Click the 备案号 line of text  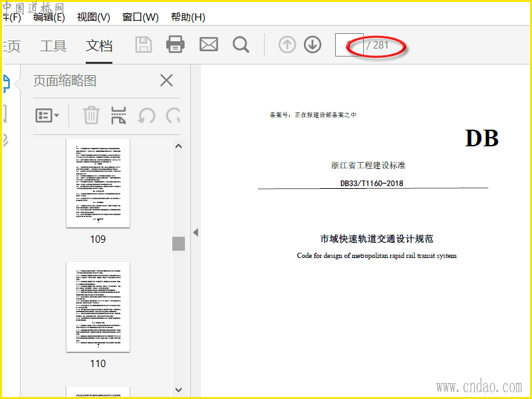point(313,115)
